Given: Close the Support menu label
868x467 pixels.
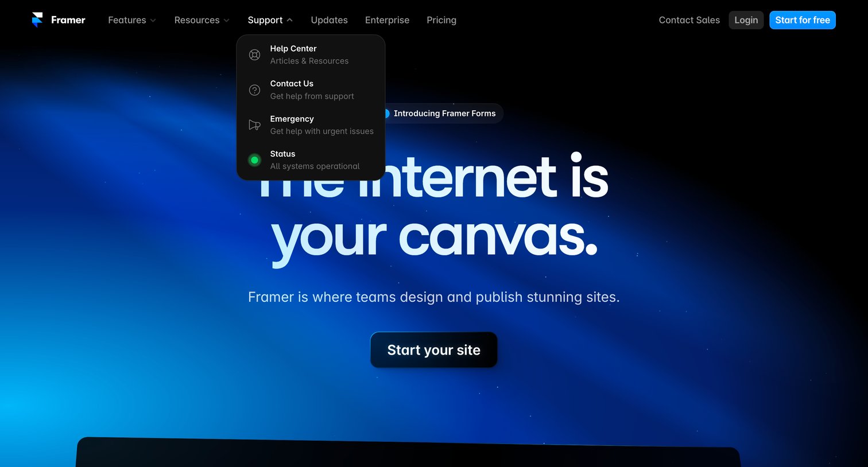Looking at the screenshot, I should tap(265, 20).
